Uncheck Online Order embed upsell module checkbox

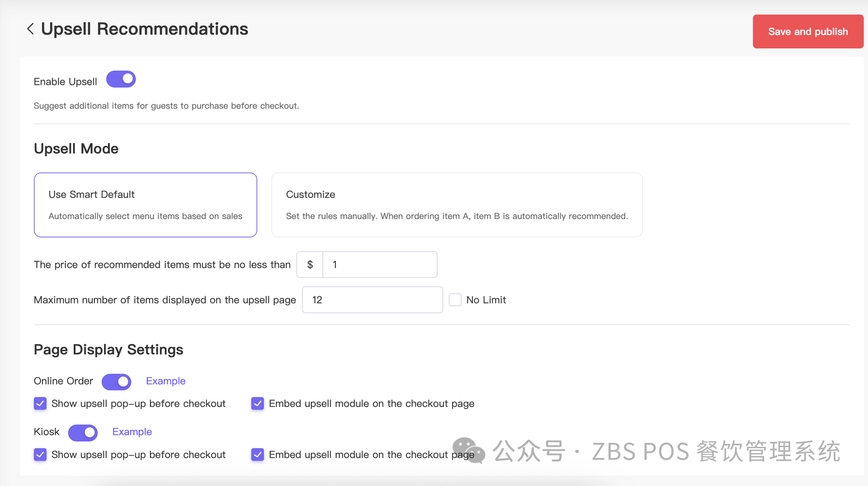258,403
